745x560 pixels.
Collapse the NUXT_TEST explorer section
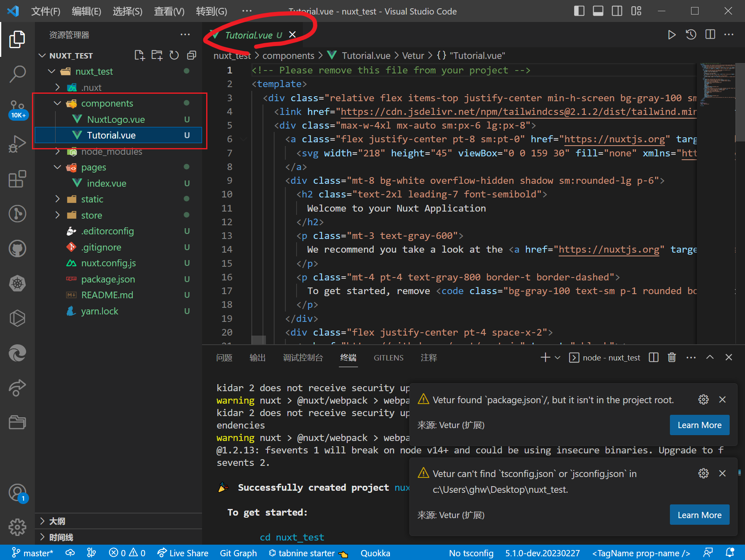click(42, 56)
